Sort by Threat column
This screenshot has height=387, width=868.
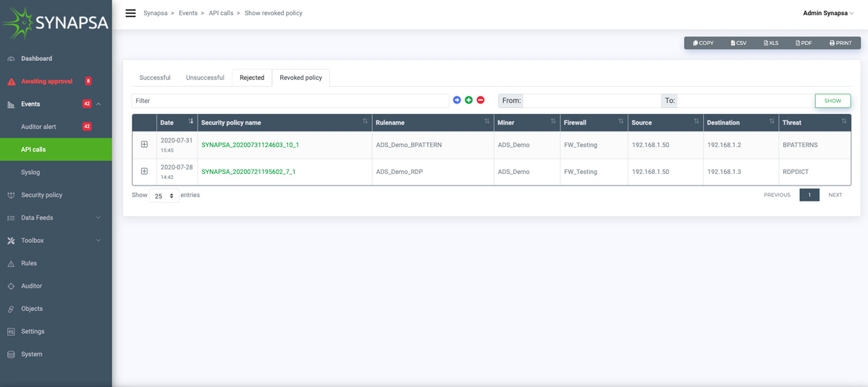pyautogui.click(x=814, y=122)
